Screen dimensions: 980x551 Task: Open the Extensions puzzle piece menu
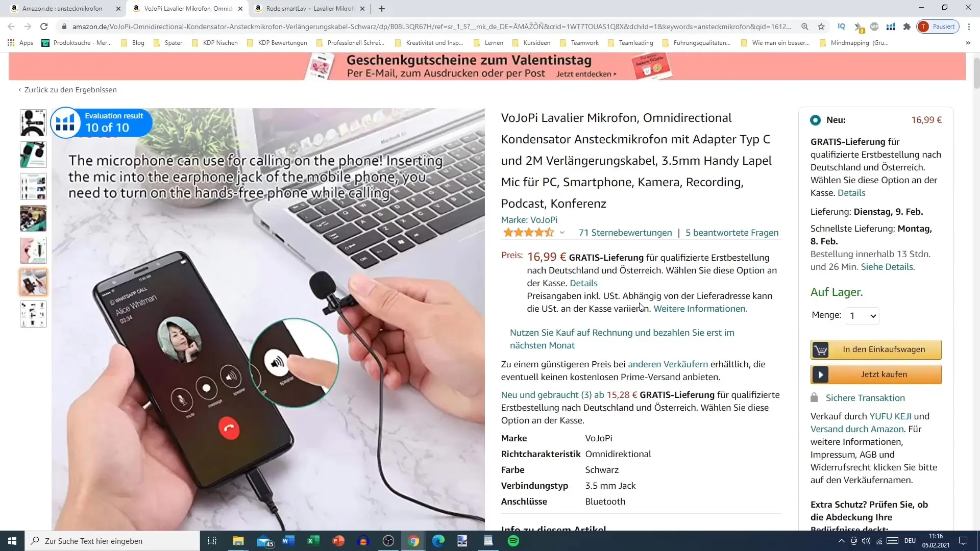(907, 27)
